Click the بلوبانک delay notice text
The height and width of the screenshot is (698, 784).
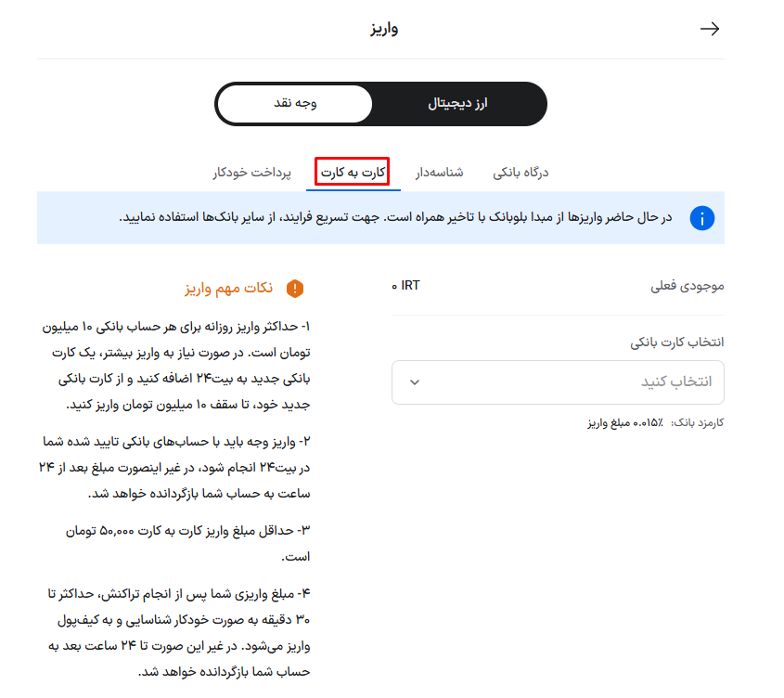click(395, 217)
